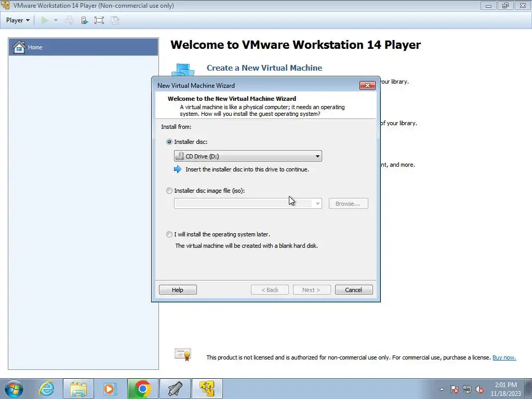Viewport: 532px width, 399px height.
Task: Click the Browse... button
Action: (348, 204)
